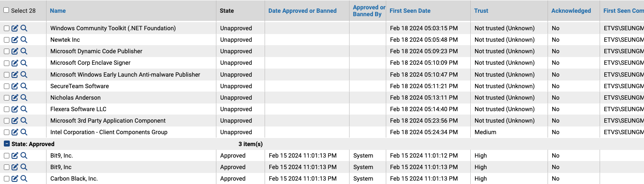The width and height of the screenshot is (644, 184).
Task: Sort by the Name column header
Action: 58,11
